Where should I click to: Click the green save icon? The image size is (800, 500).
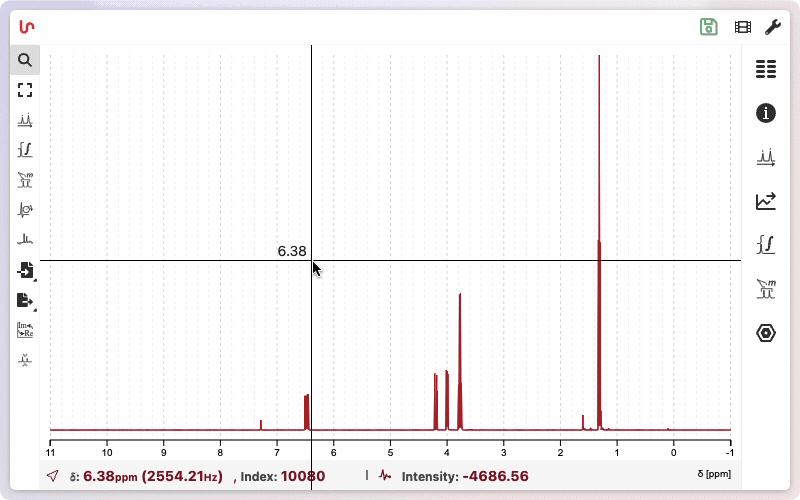coord(709,27)
